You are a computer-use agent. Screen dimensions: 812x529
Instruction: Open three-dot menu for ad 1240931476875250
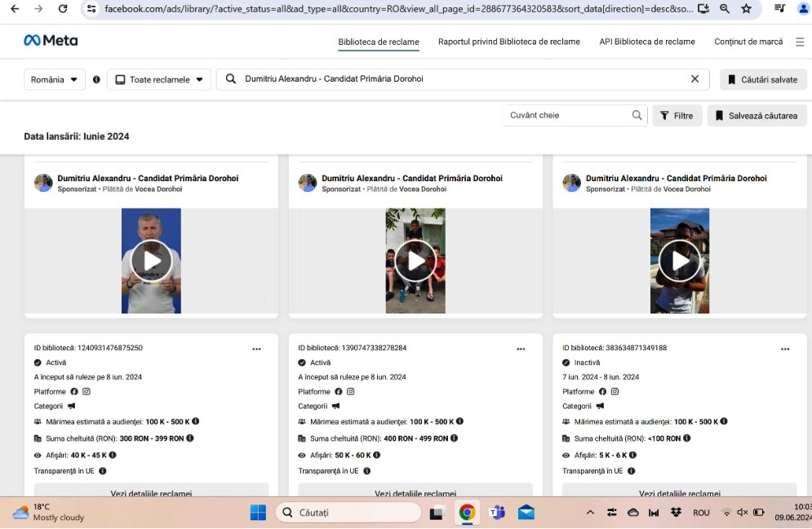pyautogui.click(x=256, y=349)
